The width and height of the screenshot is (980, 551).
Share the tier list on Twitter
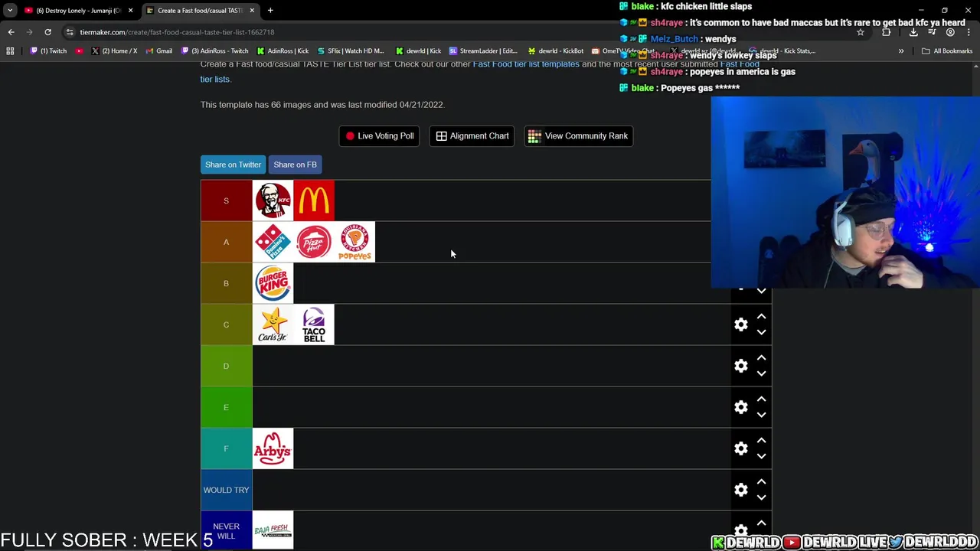coord(233,165)
